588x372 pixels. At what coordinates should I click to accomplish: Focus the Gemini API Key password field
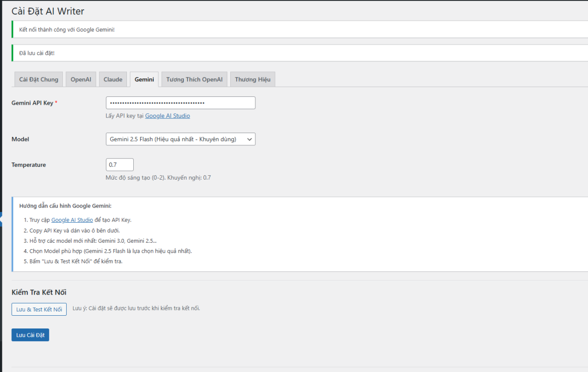(180, 103)
